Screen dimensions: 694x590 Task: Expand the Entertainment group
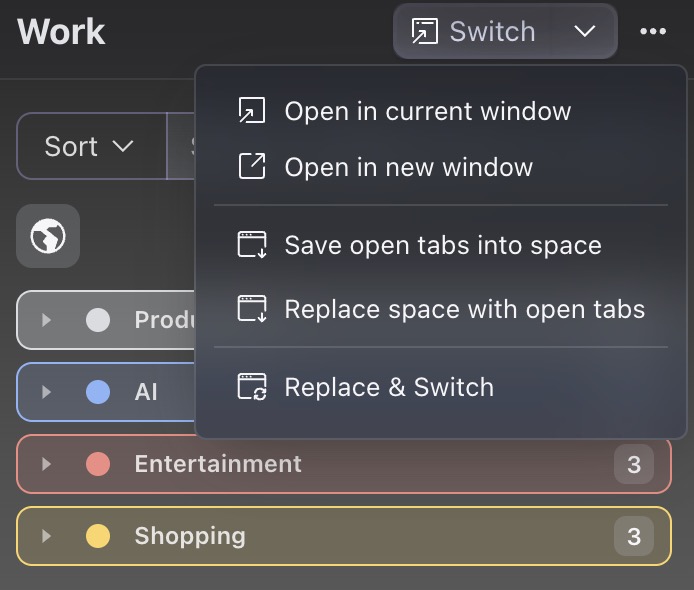tap(46, 464)
